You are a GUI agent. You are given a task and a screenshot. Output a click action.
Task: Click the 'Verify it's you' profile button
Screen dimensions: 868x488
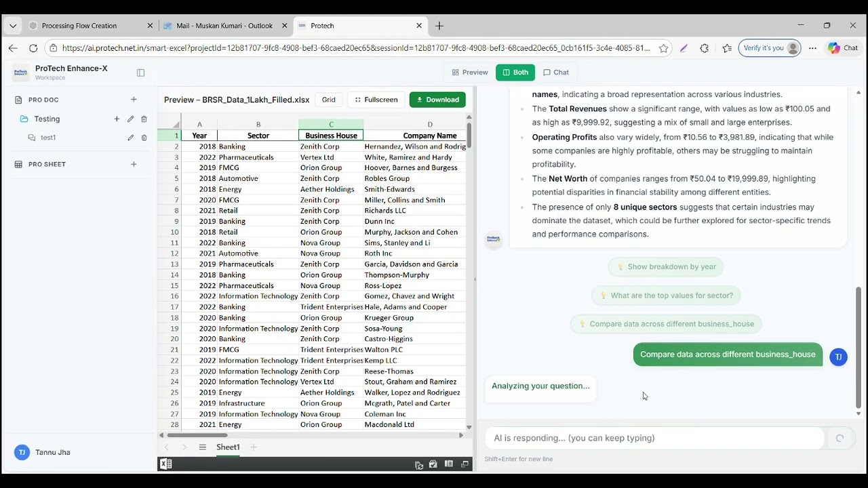click(x=770, y=48)
